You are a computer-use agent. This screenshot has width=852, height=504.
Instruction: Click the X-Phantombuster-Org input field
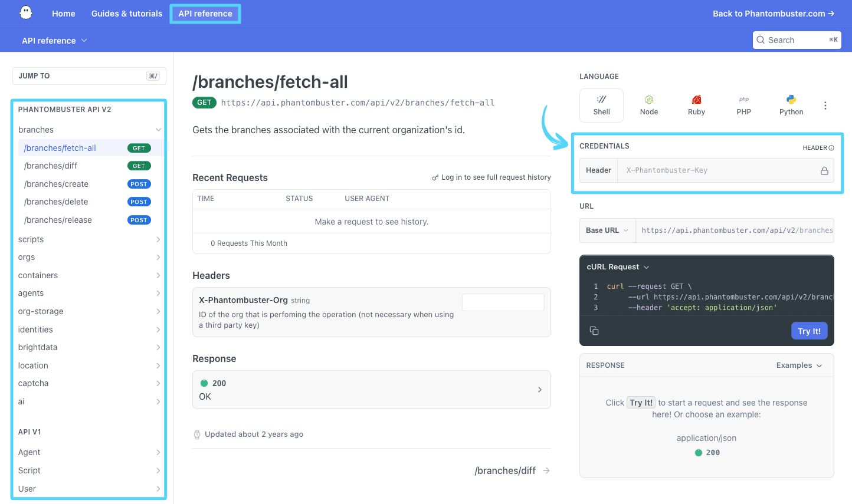point(503,302)
